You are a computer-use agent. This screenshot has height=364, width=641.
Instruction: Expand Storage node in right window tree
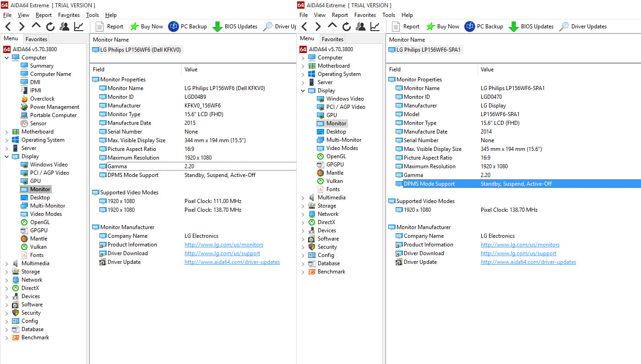tap(303, 206)
